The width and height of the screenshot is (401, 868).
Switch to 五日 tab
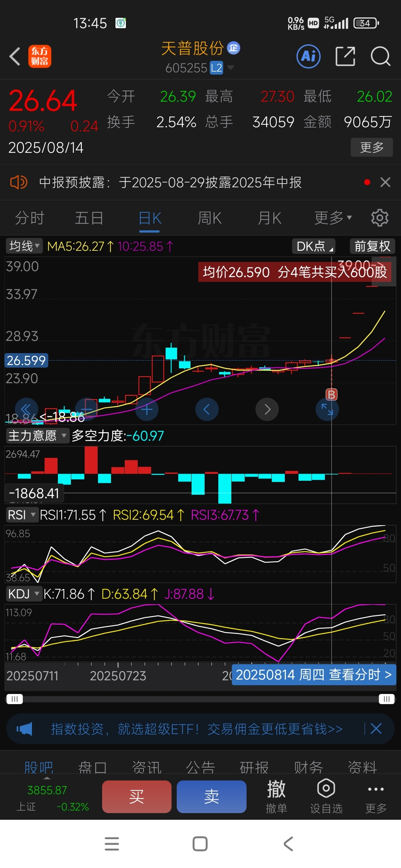(x=89, y=218)
